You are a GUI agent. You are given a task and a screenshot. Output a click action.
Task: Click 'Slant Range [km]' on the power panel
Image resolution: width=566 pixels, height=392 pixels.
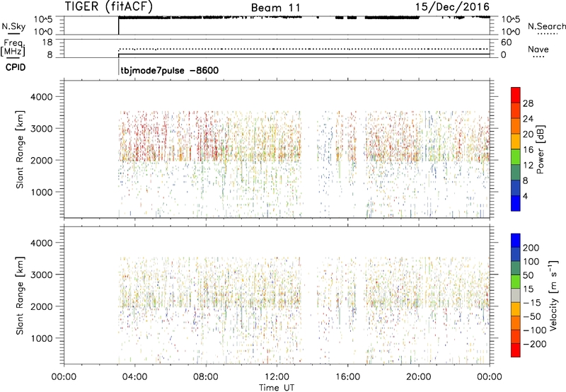pos(20,149)
